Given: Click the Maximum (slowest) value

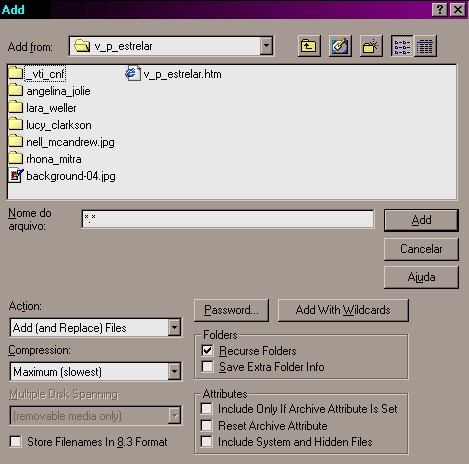Looking at the screenshot, I should 57,372.
